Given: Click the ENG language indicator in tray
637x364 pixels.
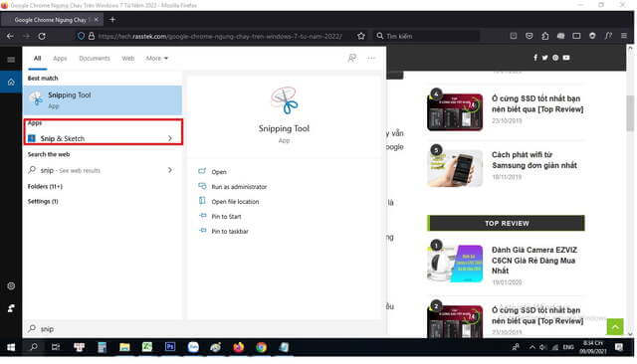Looking at the screenshot, I should [568, 347].
